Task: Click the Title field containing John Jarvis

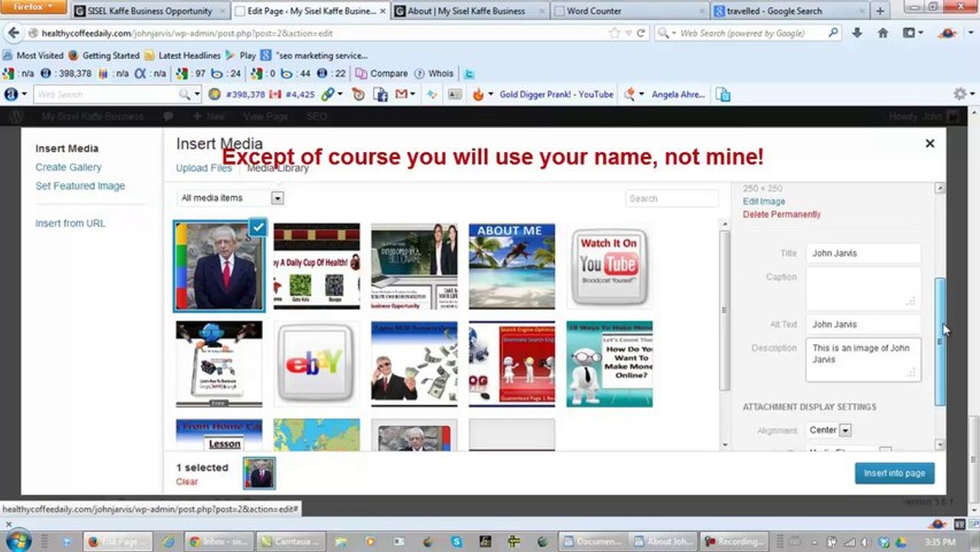Action: 864,253
